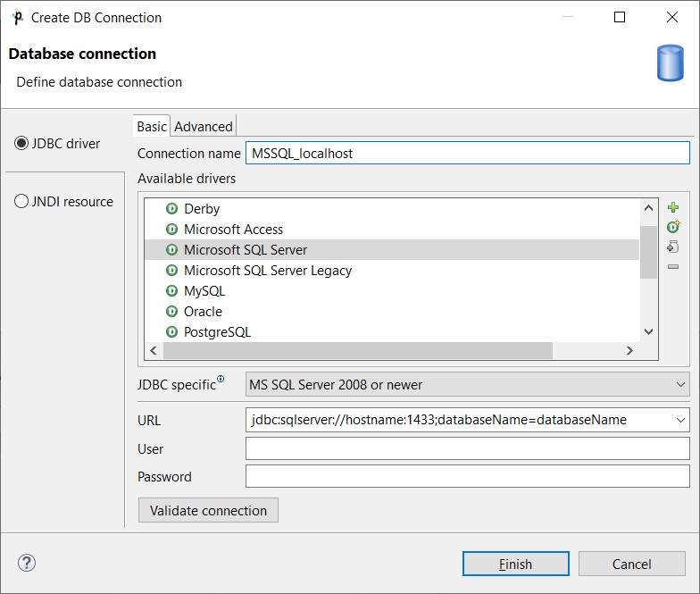
Task: Expand the URL combo box arrow
Action: point(680,420)
